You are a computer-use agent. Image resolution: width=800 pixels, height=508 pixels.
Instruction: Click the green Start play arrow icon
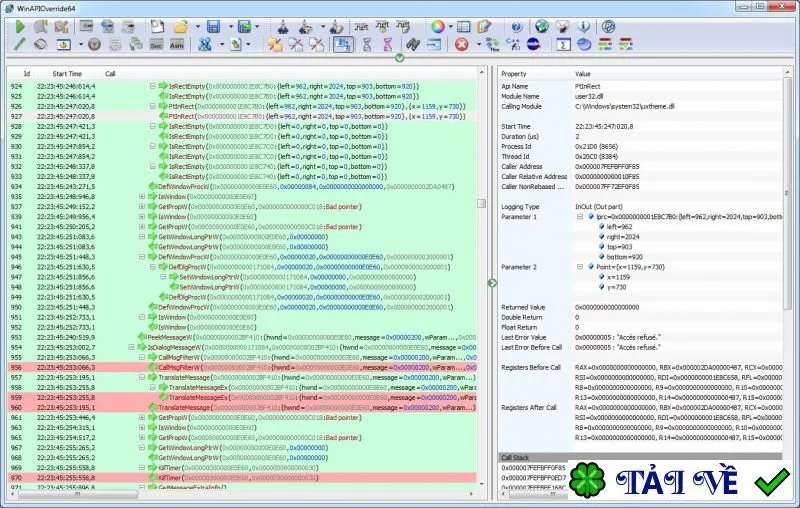[20, 27]
